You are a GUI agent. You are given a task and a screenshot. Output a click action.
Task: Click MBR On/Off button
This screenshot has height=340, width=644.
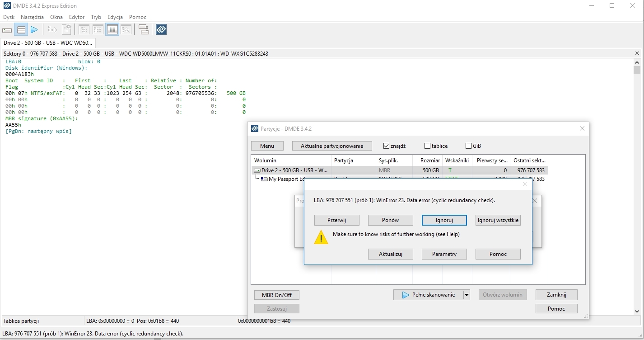277,295
